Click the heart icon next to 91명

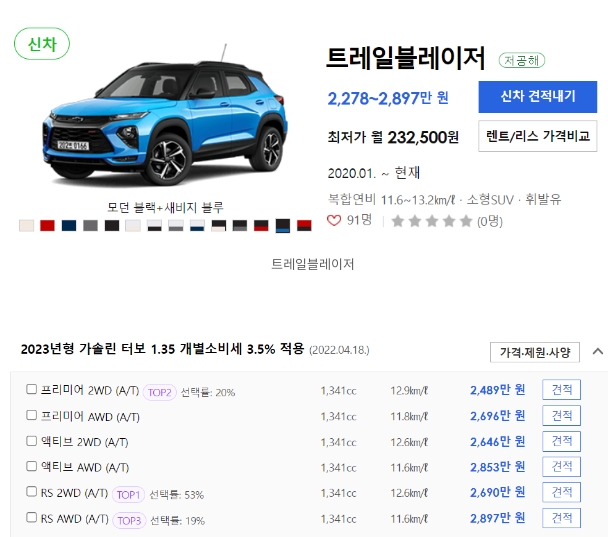click(x=334, y=221)
